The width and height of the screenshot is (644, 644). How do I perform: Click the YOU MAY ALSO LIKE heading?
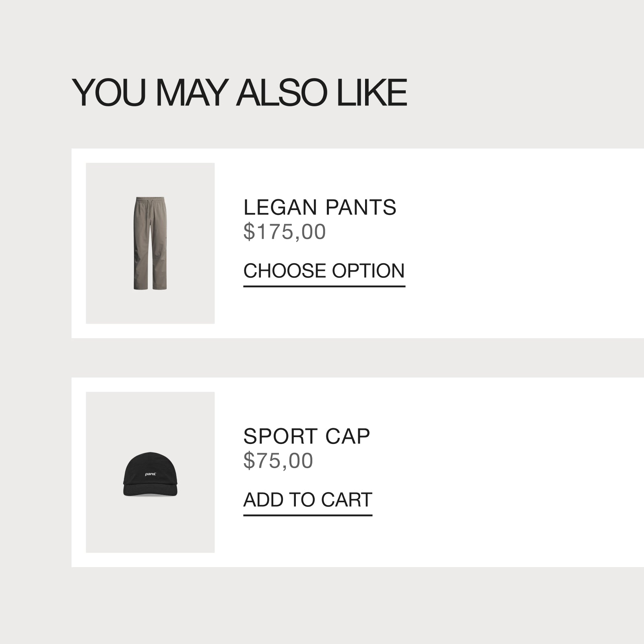[239, 93]
